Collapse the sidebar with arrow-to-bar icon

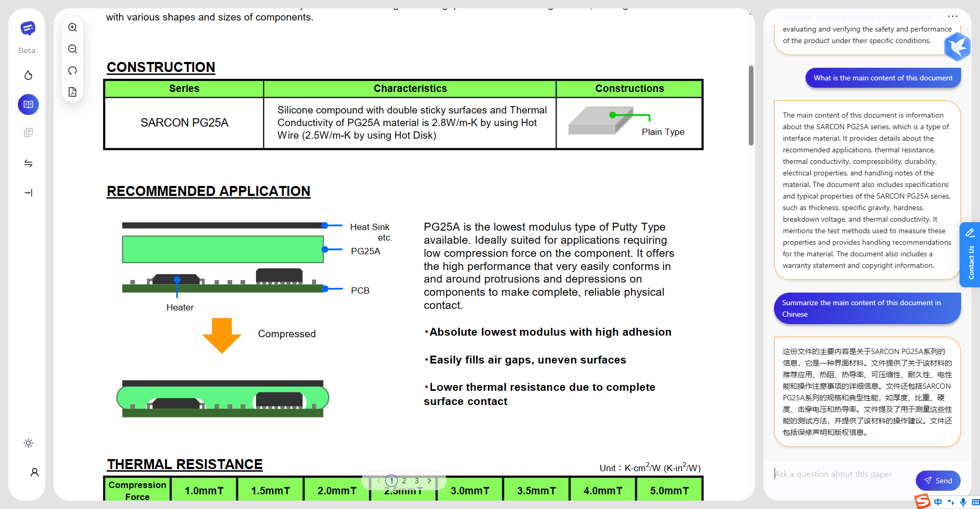tap(28, 193)
